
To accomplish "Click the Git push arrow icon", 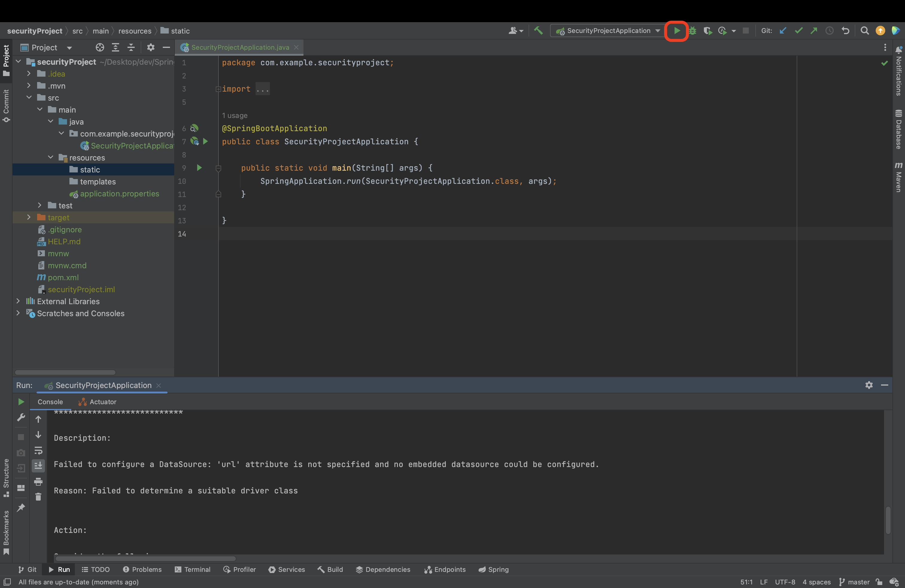I will click(x=814, y=31).
